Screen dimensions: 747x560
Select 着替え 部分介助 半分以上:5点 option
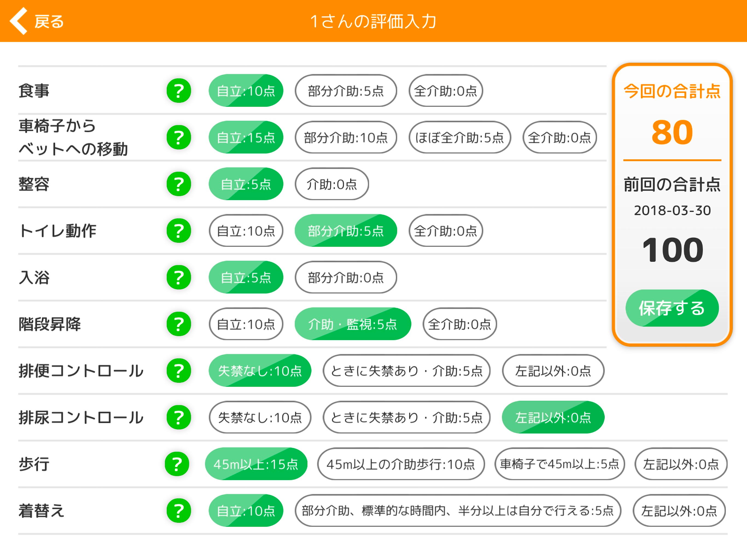[x=458, y=510]
